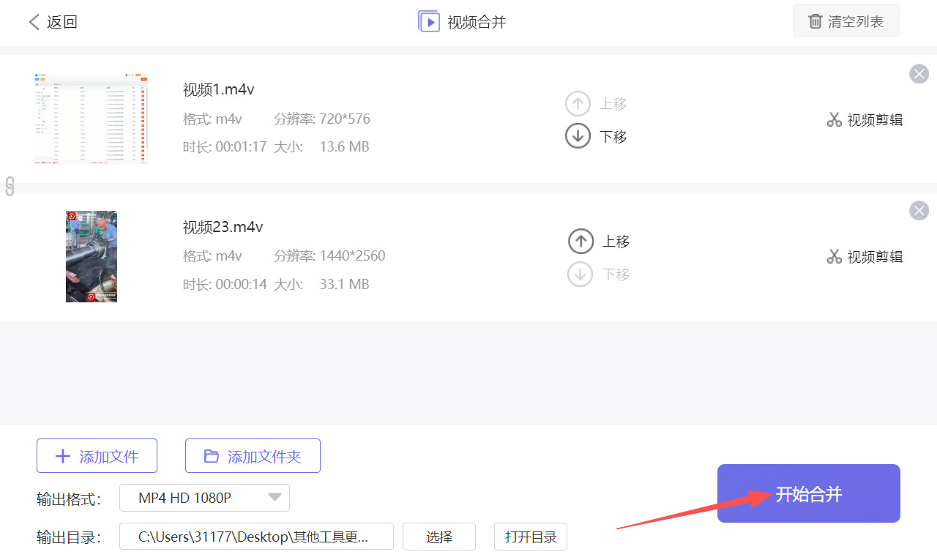The width and height of the screenshot is (937, 560).
Task: Click duration 00:01:17
Action: (x=242, y=146)
